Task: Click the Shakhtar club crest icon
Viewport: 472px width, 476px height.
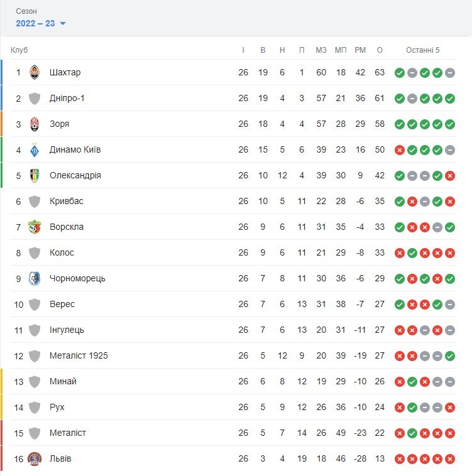Action: click(x=35, y=72)
